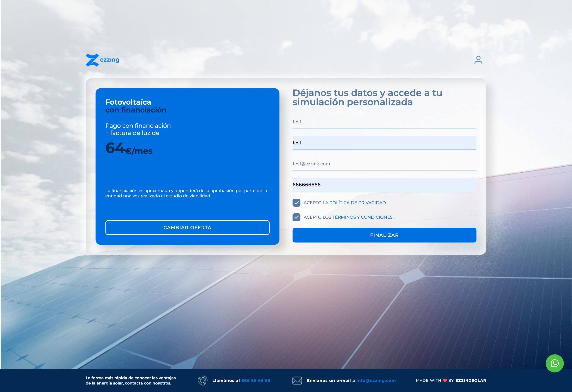Uncheck the privacy policy checkbox
The width and height of the screenshot is (572, 392).
(296, 203)
